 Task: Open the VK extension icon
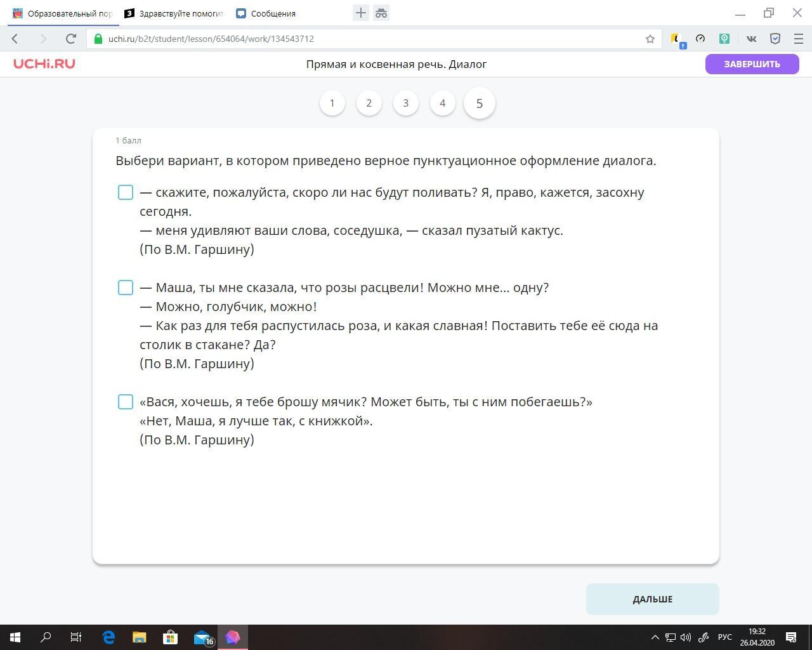click(751, 39)
